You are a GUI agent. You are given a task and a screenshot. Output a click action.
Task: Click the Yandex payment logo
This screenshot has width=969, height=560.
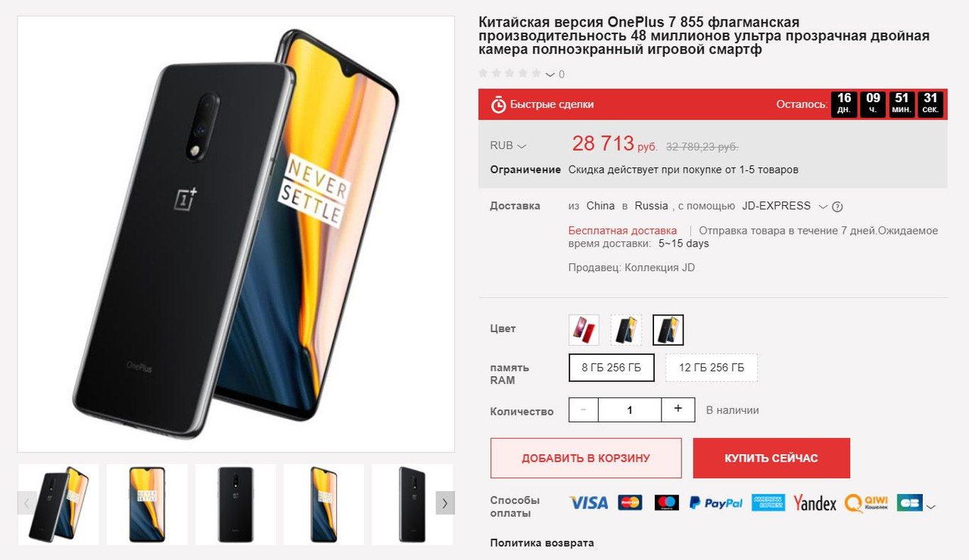click(815, 503)
